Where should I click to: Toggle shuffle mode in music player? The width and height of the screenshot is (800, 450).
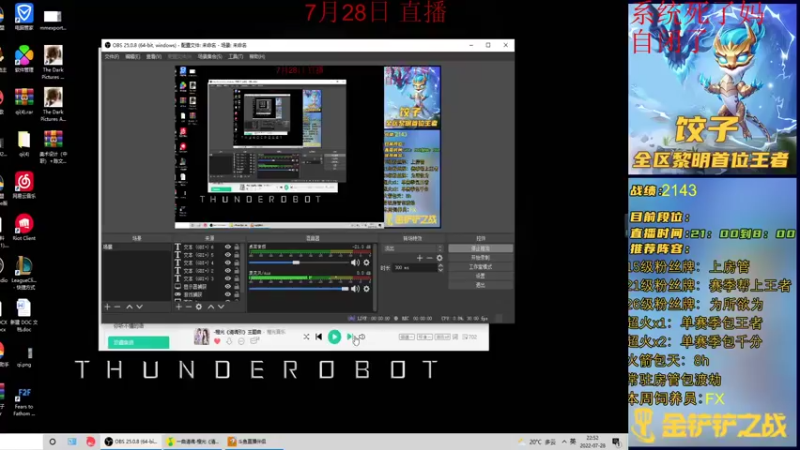click(306, 337)
